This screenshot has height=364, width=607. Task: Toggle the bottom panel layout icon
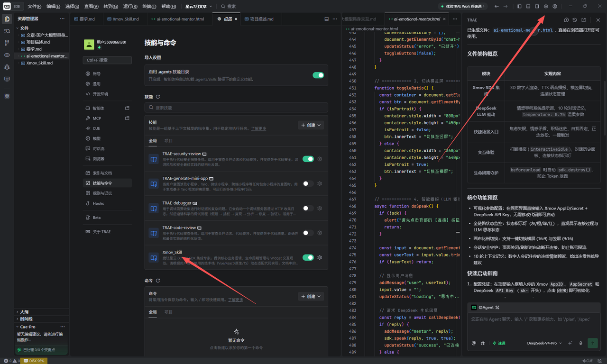pos(528,7)
